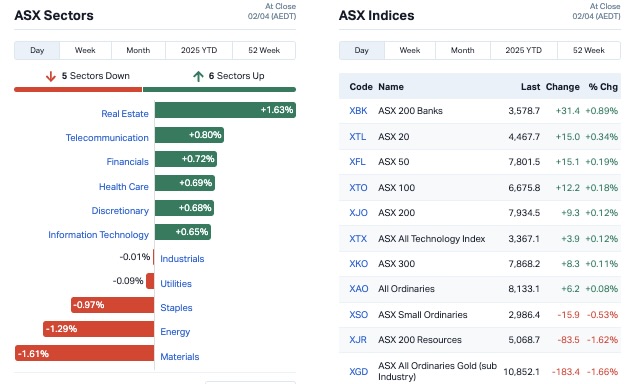Image resolution: width=640 pixels, height=384 pixels.
Task: Select Day tab in ASX Indices
Action: coord(362,51)
